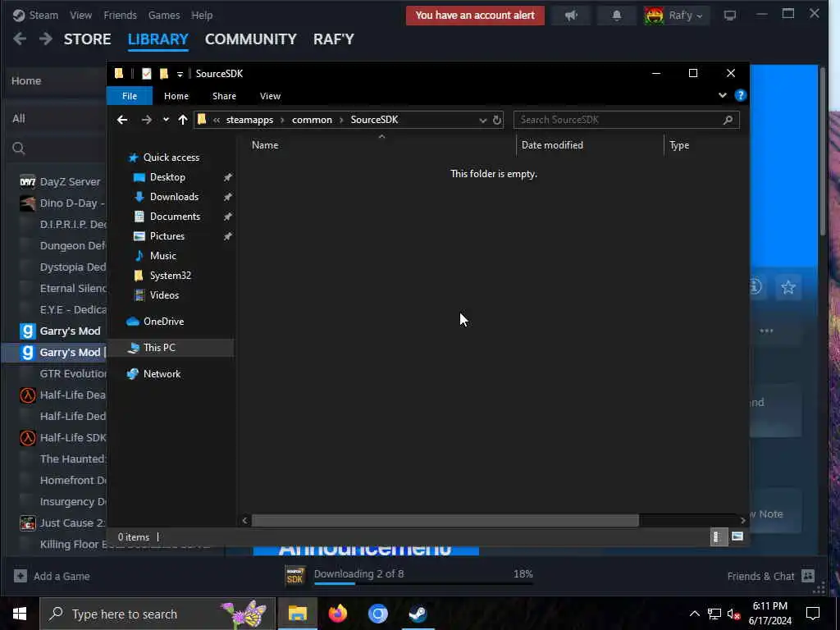This screenshot has height=630, width=840.
Task: Open the Chromium browser taskbar icon
Action: point(377,614)
